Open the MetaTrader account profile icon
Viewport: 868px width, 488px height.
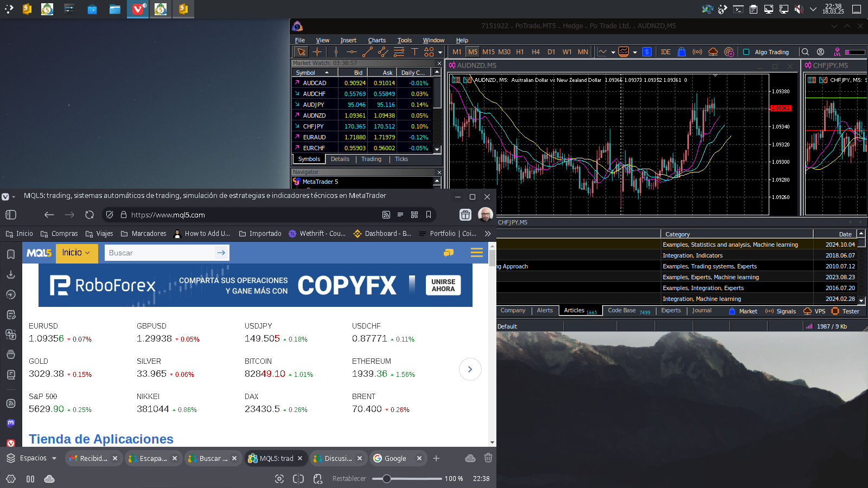(821, 52)
